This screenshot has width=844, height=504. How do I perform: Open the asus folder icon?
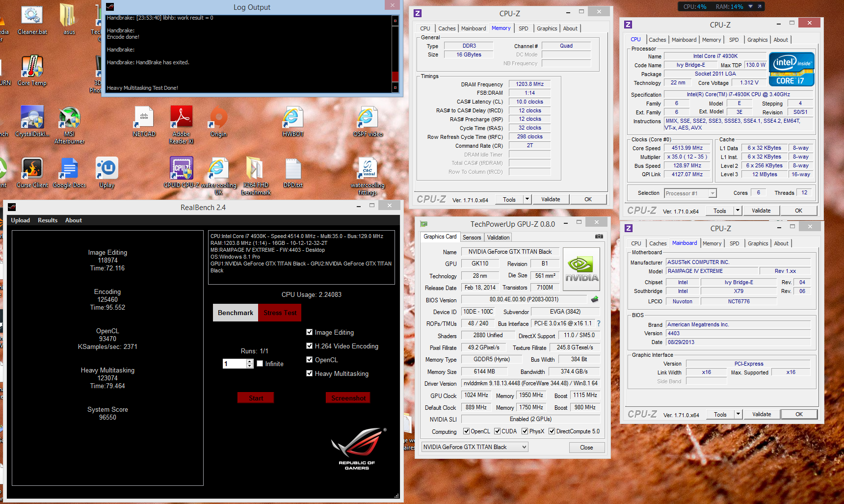point(69,20)
